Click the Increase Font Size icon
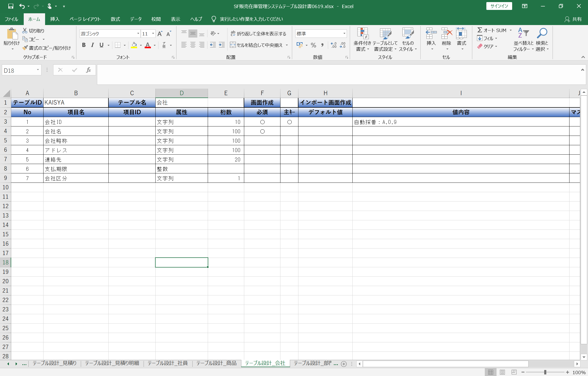 [x=160, y=34]
